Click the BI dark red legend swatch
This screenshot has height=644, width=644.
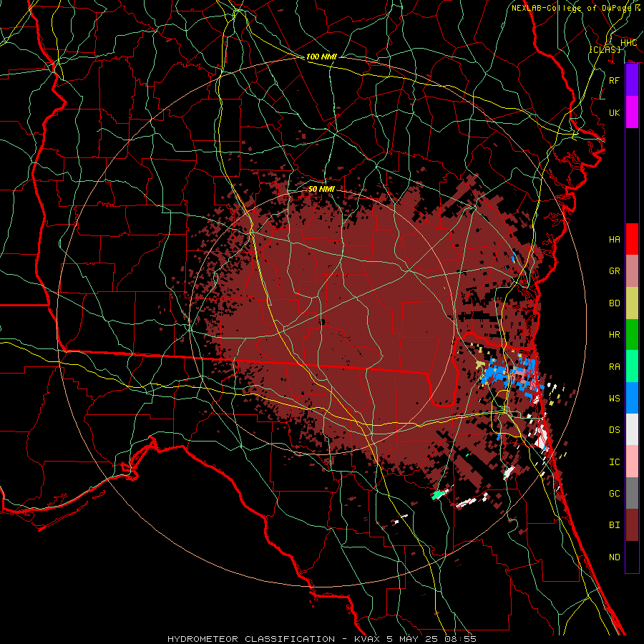632,525
